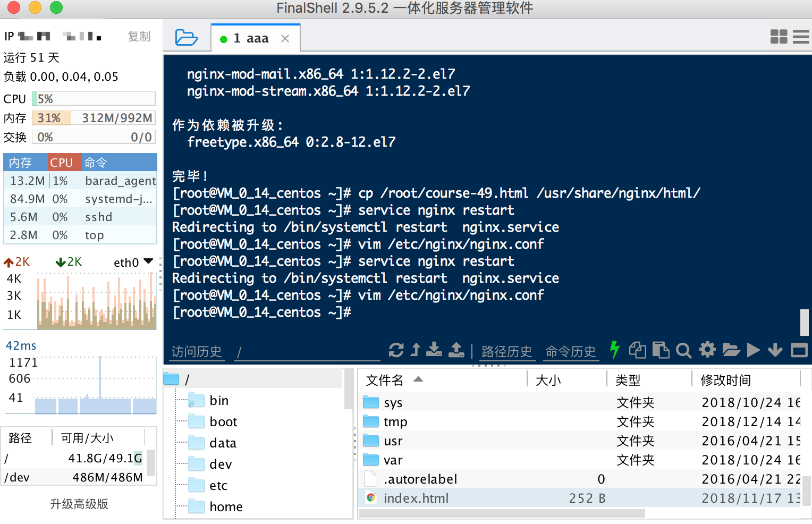Click the path input field showing '/'

307,352
